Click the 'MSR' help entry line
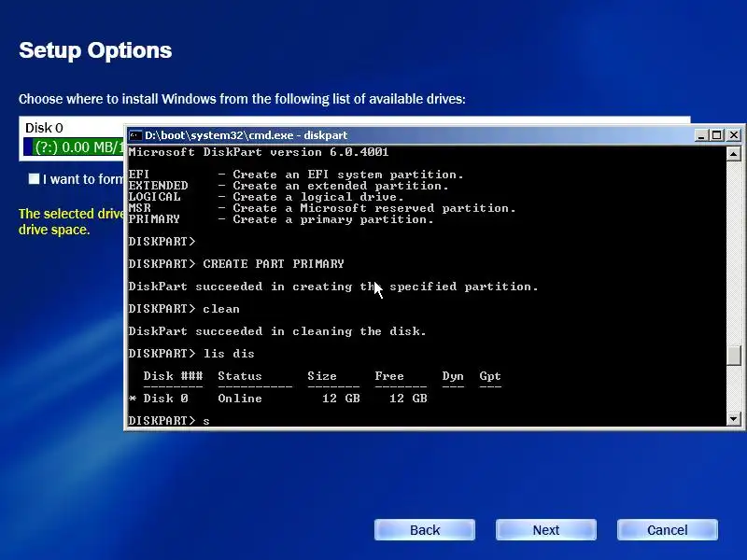This screenshot has width=747, height=560. pos(322,208)
